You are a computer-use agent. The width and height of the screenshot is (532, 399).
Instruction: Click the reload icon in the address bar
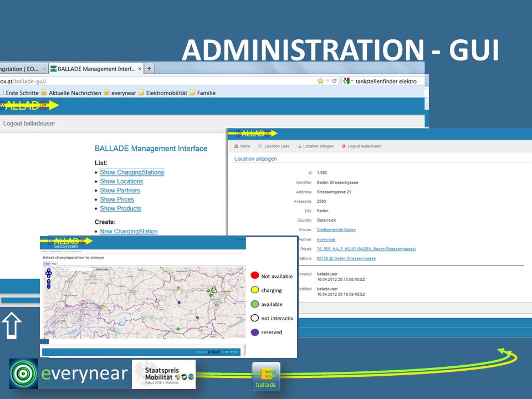pos(334,81)
